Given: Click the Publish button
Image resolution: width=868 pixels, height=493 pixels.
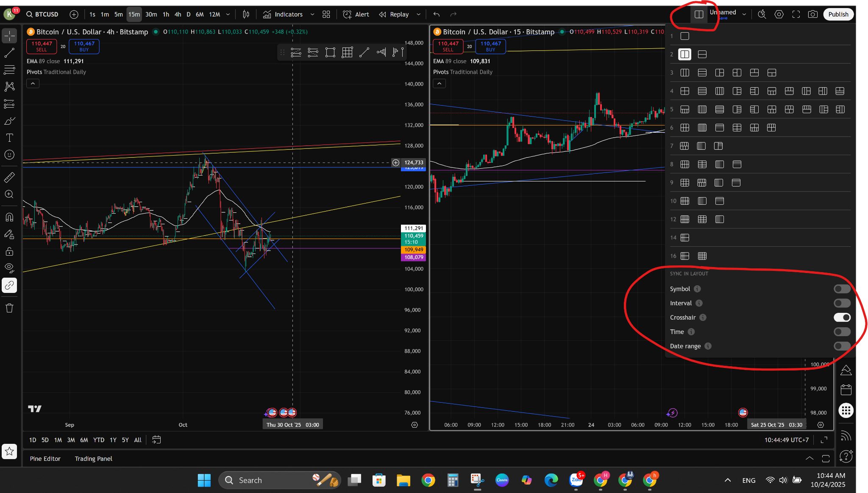Looking at the screenshot, I should point(838,14).
